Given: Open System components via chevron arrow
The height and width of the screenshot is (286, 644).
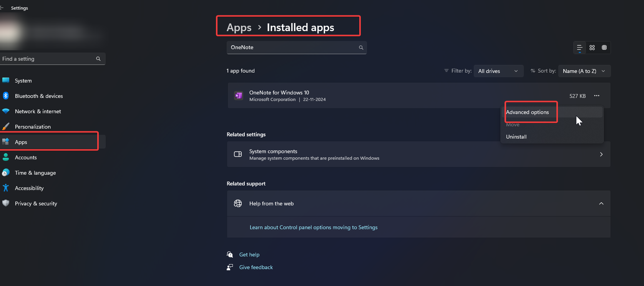Looking at the screenshot, I should (601, 154).
